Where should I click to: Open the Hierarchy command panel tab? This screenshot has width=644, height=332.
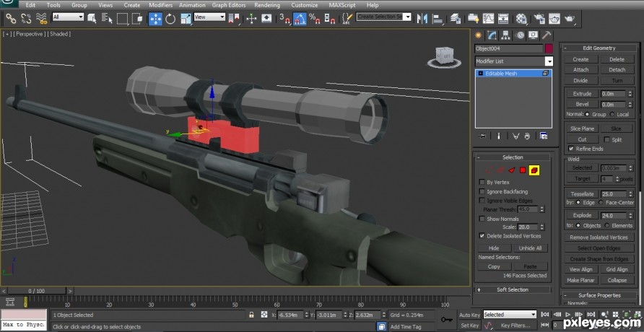505,35
